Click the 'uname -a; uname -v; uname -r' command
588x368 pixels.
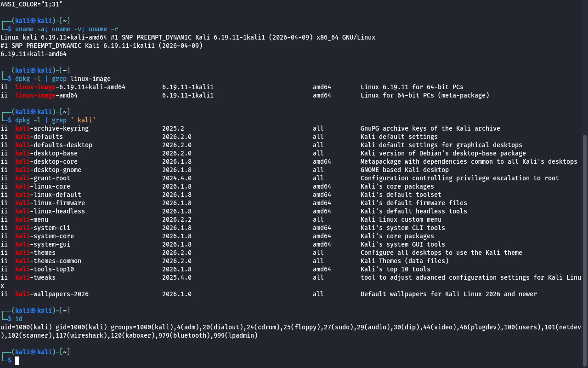pyautogui.click(x=67, y=29)
